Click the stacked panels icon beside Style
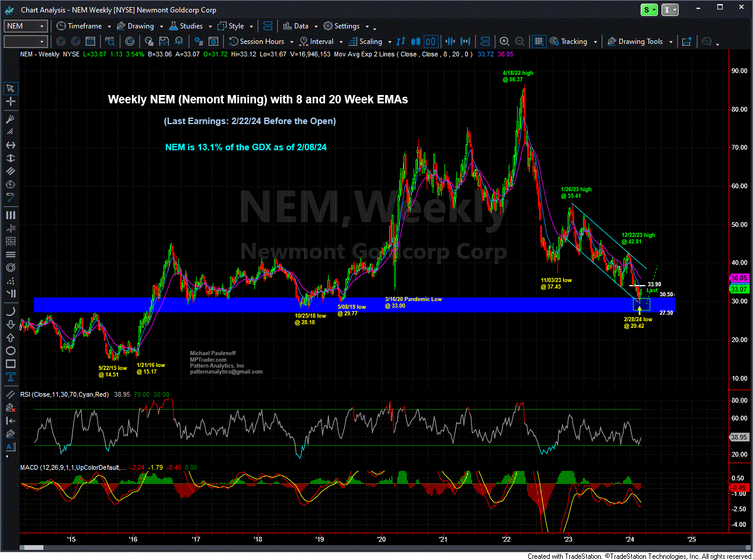The width and height of the screenshot is (753, 560). (x=267, y=26)
